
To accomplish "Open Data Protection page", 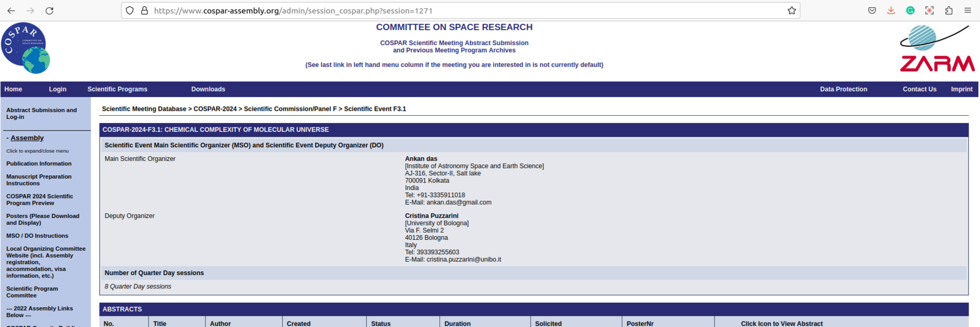I will pos(843,89).
